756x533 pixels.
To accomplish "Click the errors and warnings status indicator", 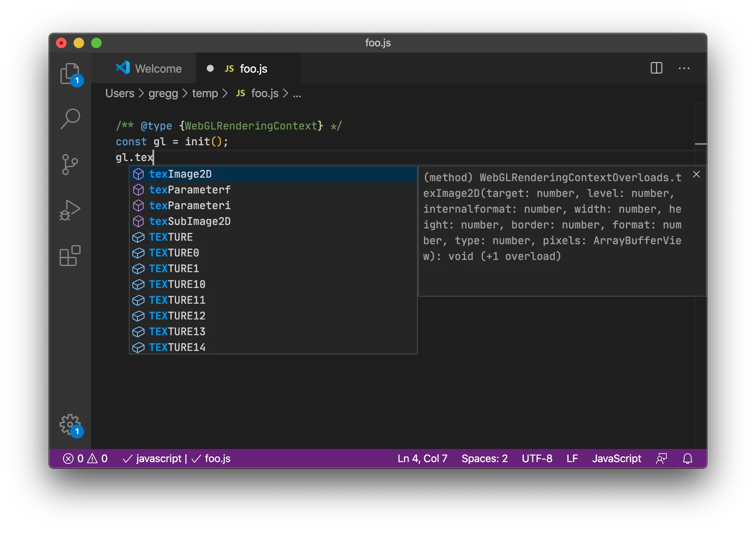I will (85, 459).
